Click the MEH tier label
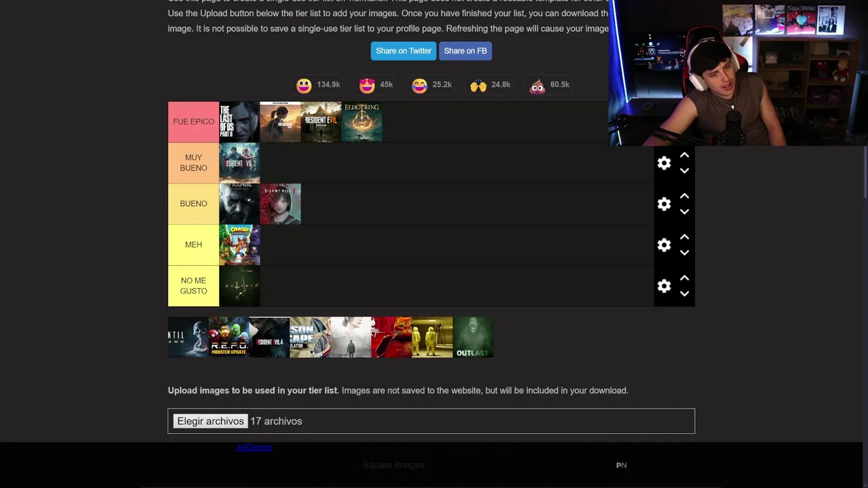This screenshot has height=488, width=868. coord(193,245)
